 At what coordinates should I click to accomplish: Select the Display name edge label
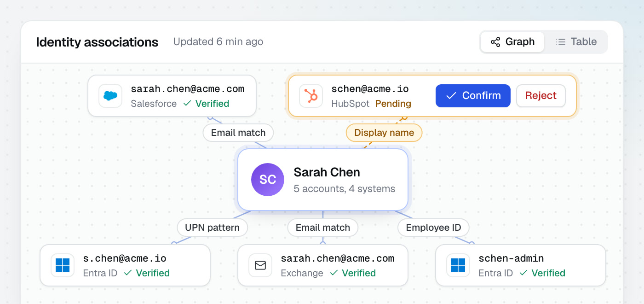pos(384,133)
